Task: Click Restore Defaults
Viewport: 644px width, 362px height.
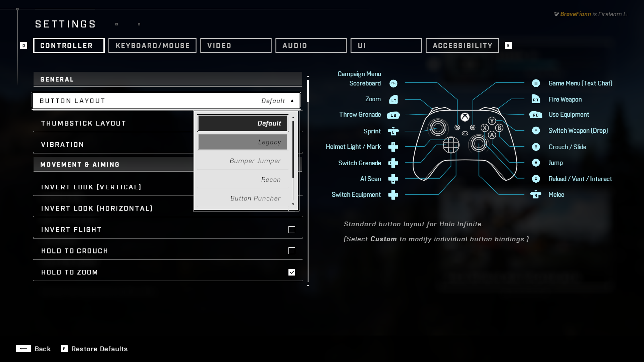Action: (99, 349)
